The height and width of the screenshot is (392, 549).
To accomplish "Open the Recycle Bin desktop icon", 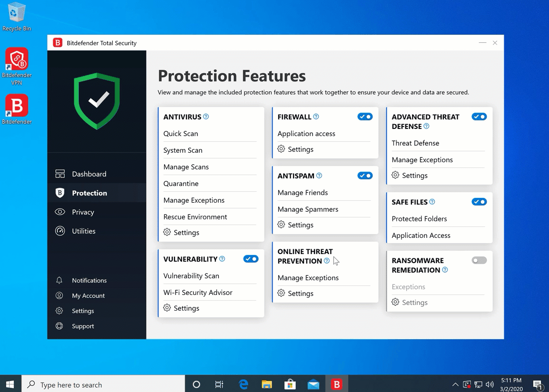I will (17, 17).
